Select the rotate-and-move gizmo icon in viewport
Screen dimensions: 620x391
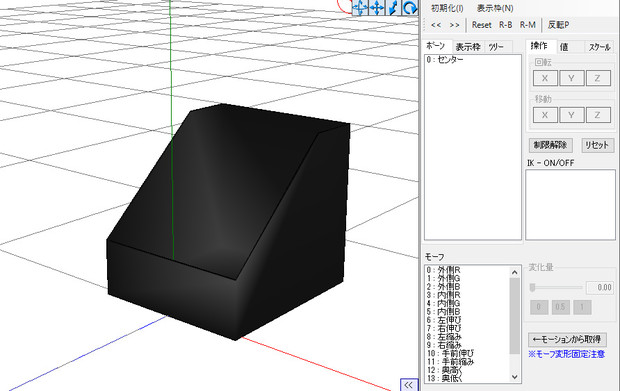tap(360, 8)
